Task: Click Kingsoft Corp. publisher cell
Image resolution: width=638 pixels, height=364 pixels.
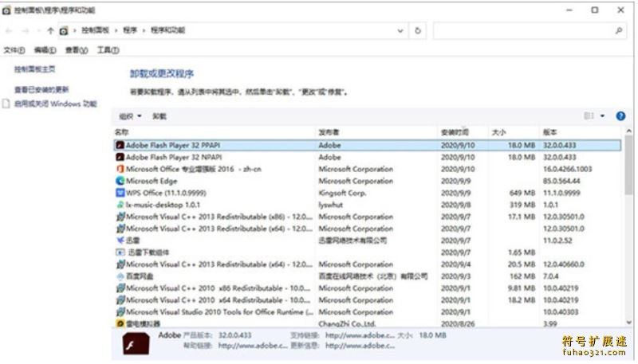Action: [x=342, y=193]
